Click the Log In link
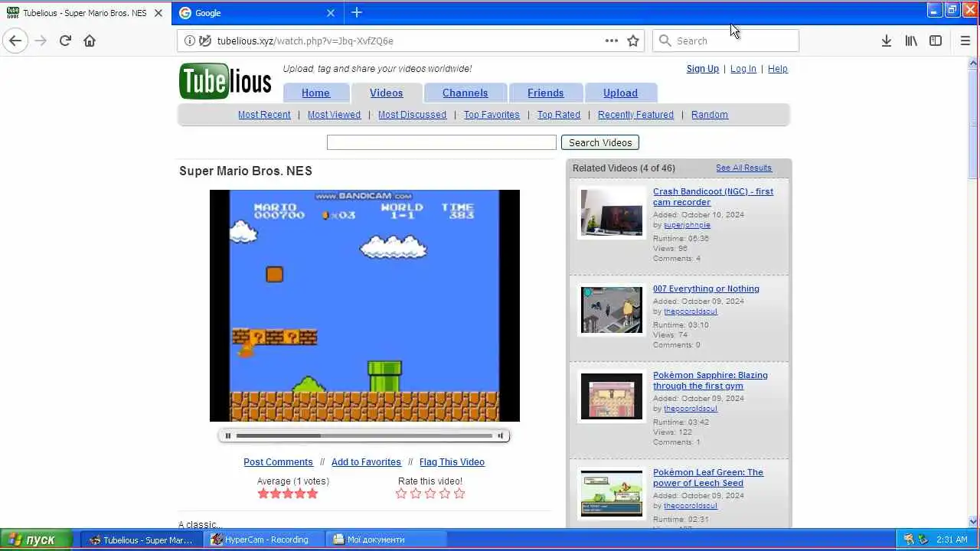Image resolution: width=980 pixels, height=551 pixels. [743, 69]
